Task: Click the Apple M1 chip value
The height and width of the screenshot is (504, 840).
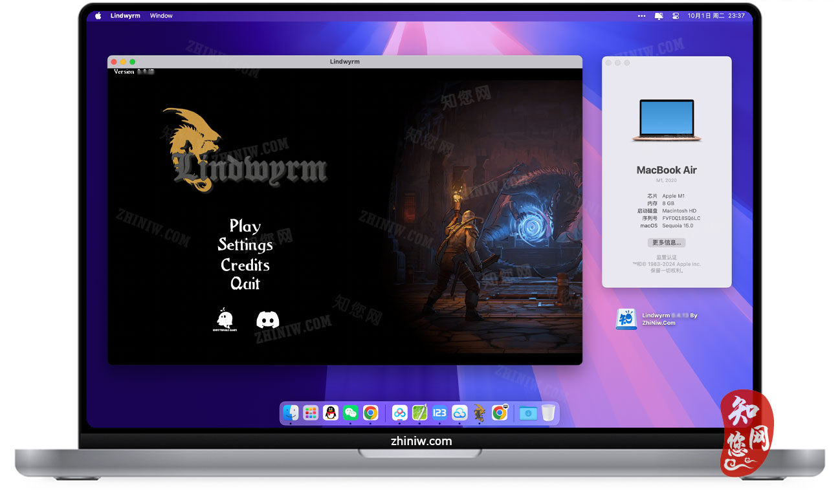Action: pos(673,196)
